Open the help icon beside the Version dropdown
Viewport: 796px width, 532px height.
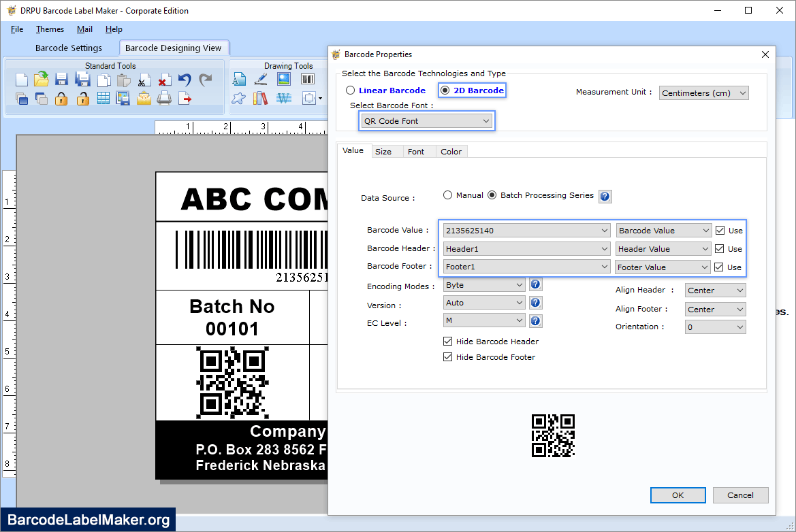pos(535,303)
